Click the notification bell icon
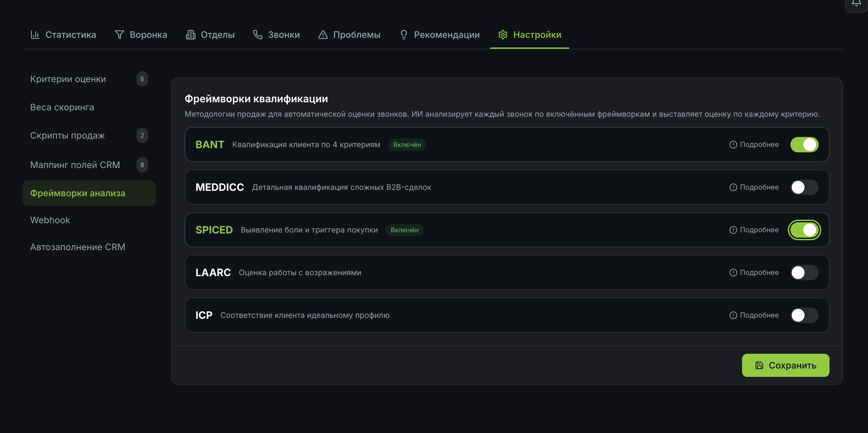This screenshot has width=868, height=433. (856, 4)
